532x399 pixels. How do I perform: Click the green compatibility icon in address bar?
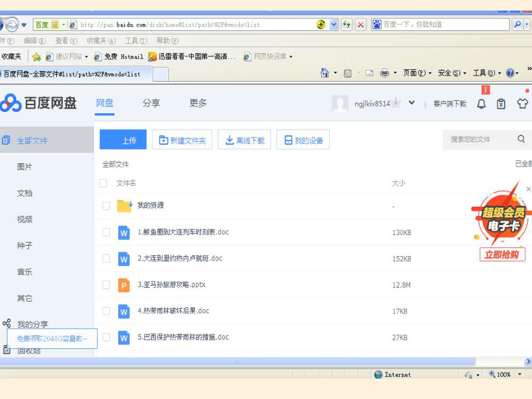tap(320, 24)
